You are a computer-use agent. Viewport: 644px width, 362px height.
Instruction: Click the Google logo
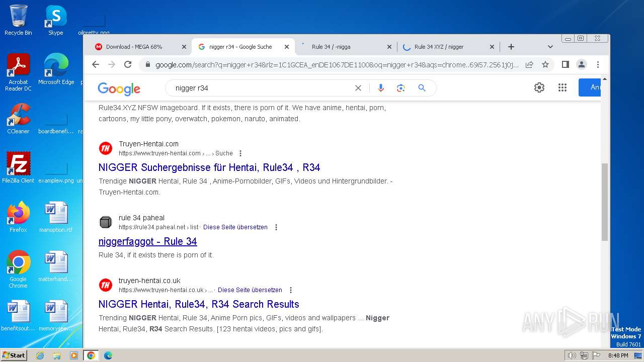(x=119, y=88)
